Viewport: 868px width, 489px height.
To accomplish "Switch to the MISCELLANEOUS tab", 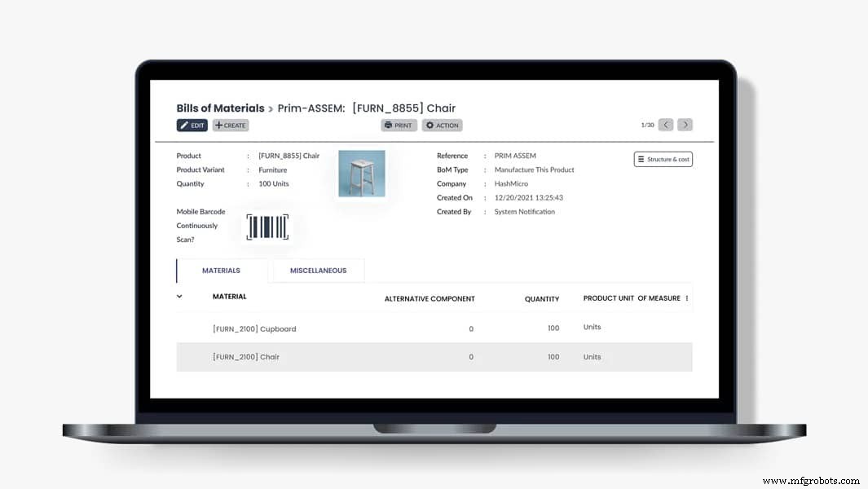I will 317,270.
